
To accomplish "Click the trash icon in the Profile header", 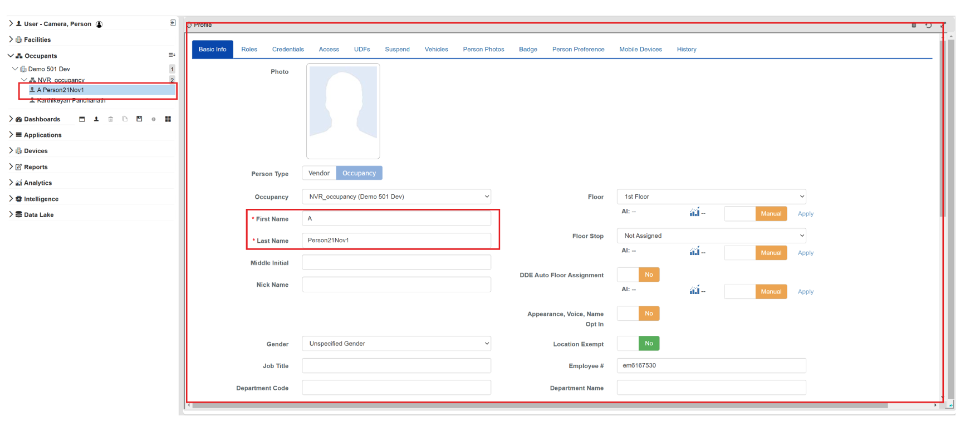I will (914, 26).
